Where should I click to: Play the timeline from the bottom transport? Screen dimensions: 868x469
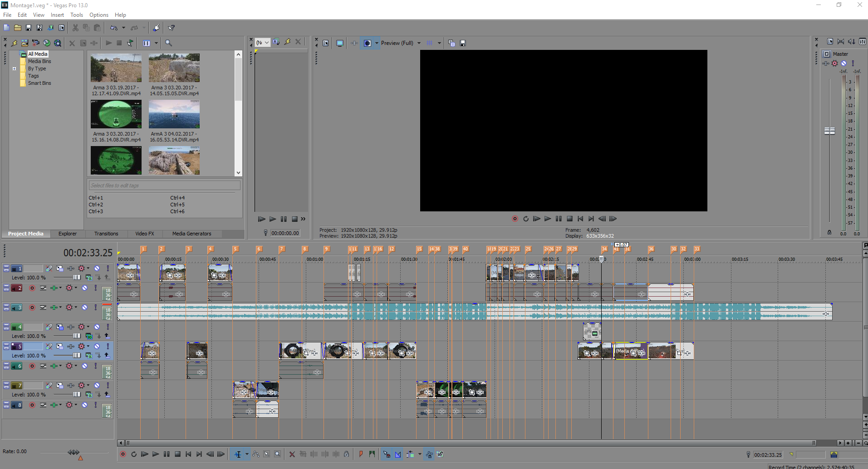[156, 454]
